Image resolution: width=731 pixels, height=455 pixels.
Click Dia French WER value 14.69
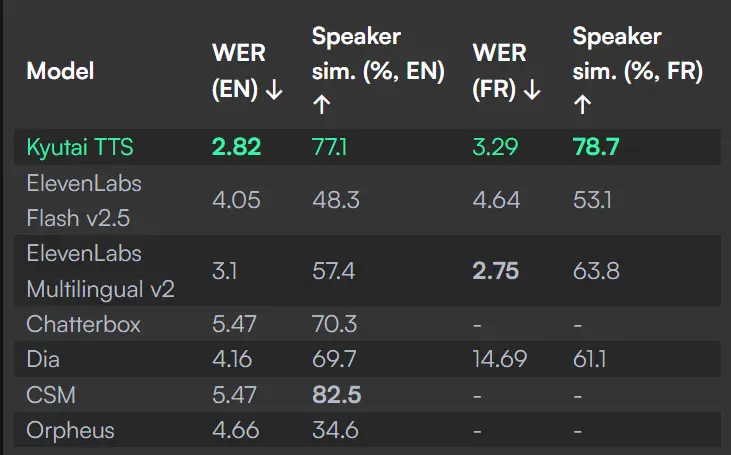pos(500,360)
